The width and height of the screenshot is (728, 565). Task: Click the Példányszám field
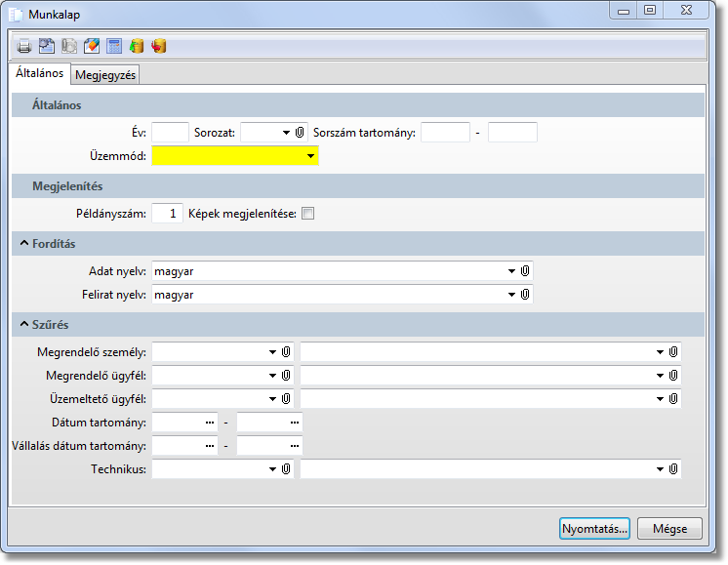(167, 214)
